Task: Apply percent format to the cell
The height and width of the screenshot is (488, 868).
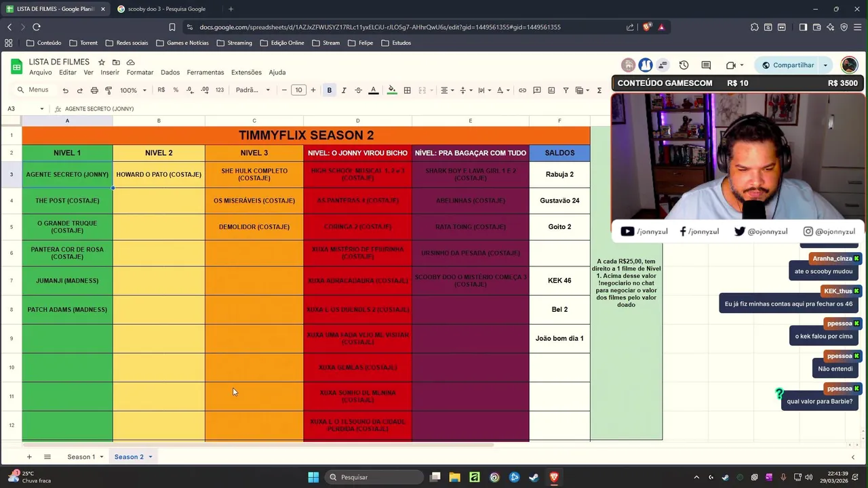Action: click(176, 90)
